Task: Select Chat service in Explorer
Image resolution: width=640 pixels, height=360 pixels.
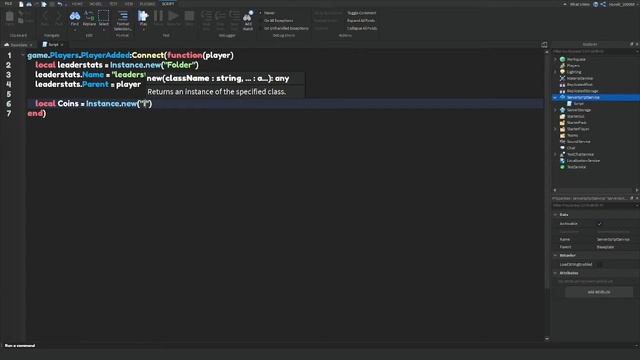Action: [571, 148]
